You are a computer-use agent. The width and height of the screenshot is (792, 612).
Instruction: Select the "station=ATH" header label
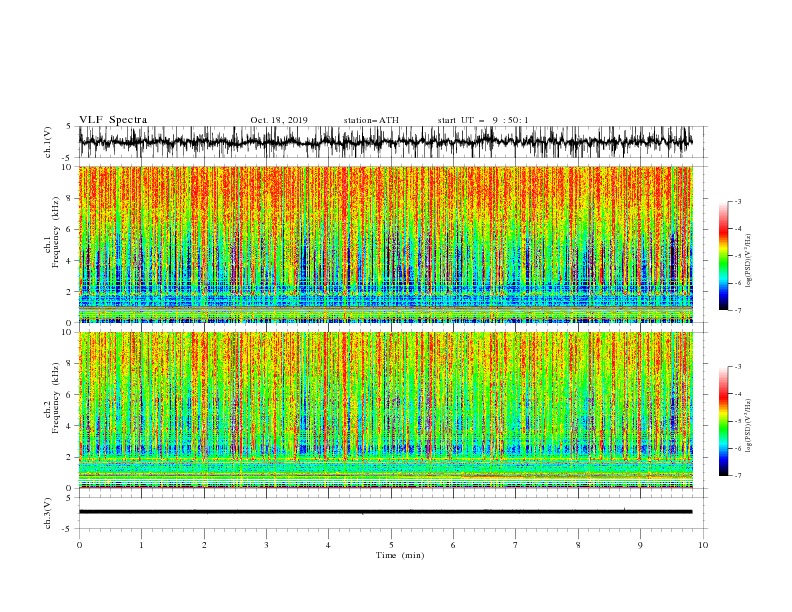[x=371, y=120]
